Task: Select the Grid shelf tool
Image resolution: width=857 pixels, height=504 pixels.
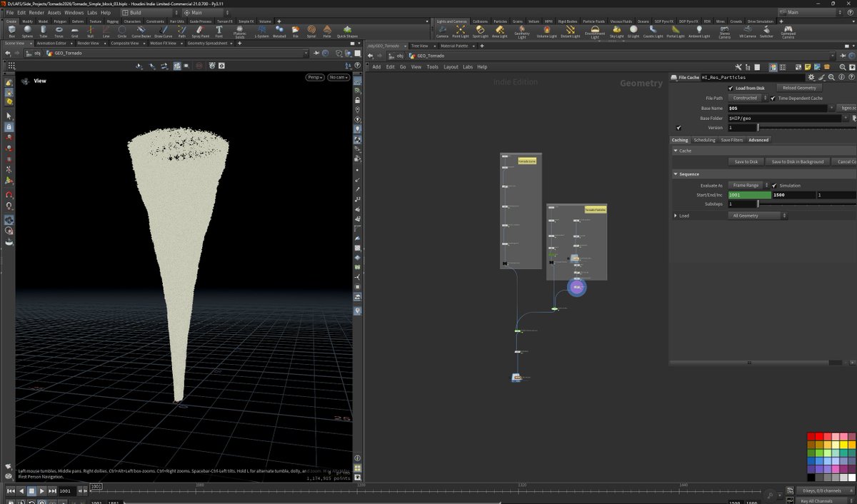Action: point(74,31)
